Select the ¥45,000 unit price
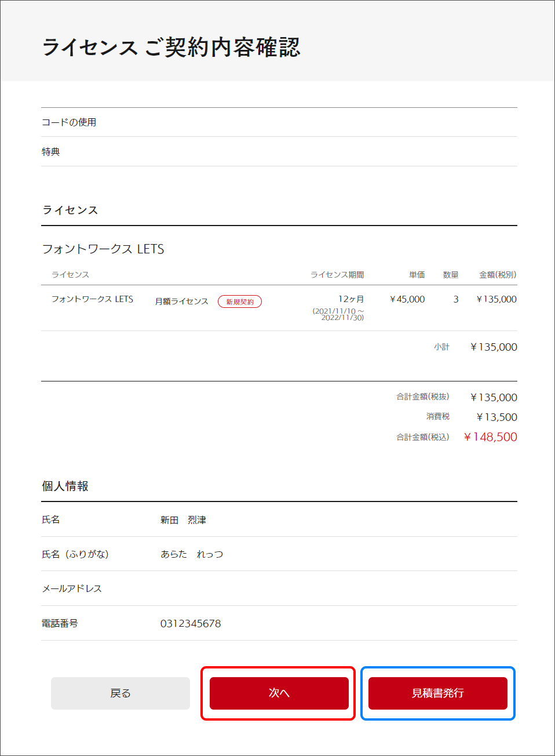The height and width of the screenshot is (756, 555). (407, 299)
